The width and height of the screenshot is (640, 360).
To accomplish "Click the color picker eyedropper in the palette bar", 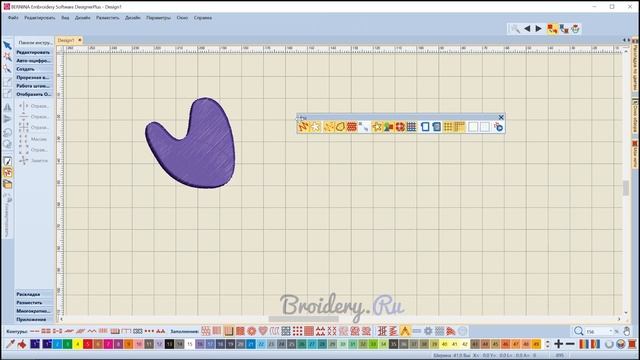I will click(10, 344).
